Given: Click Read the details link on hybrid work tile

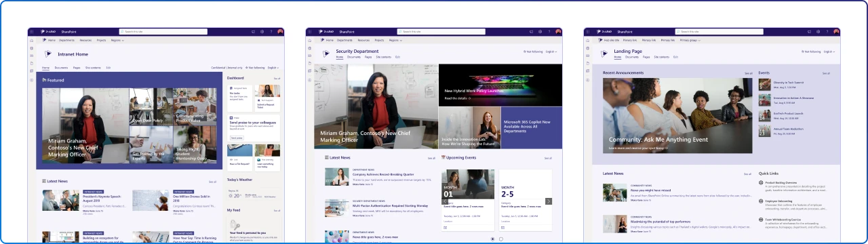Looking at the screenshot, I should coord(457,98).
